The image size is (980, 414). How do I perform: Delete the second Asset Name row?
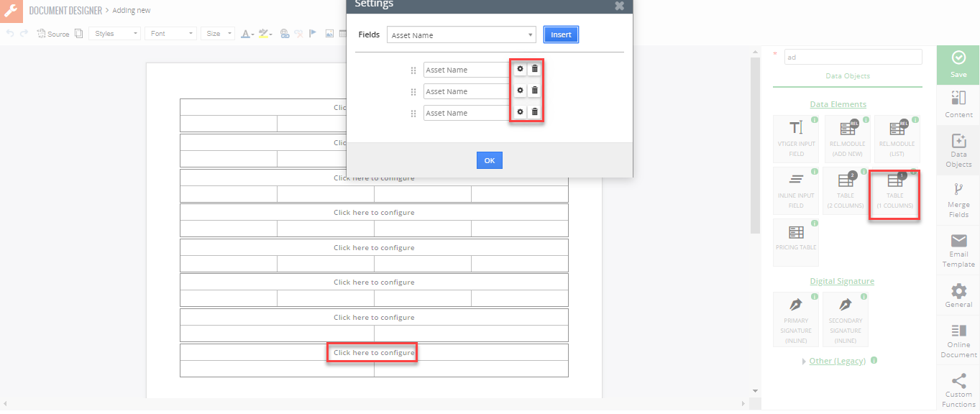pyautogui.click(x=534, y=91)
